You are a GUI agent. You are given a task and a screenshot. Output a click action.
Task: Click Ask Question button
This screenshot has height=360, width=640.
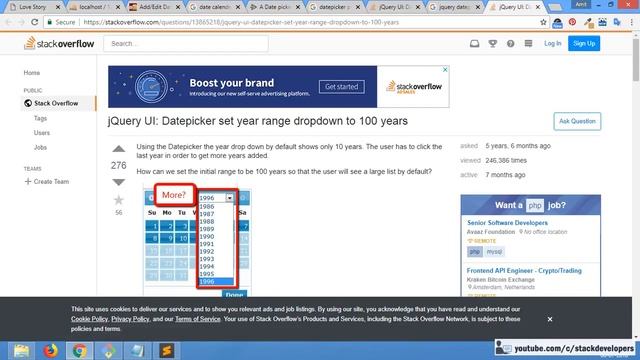pyautogui.click(x=577, y=121)
